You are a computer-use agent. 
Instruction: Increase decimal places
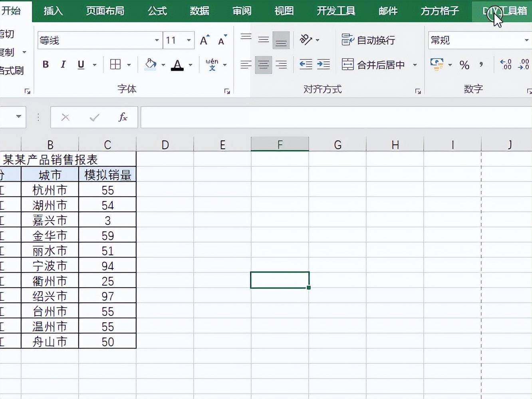506,64
